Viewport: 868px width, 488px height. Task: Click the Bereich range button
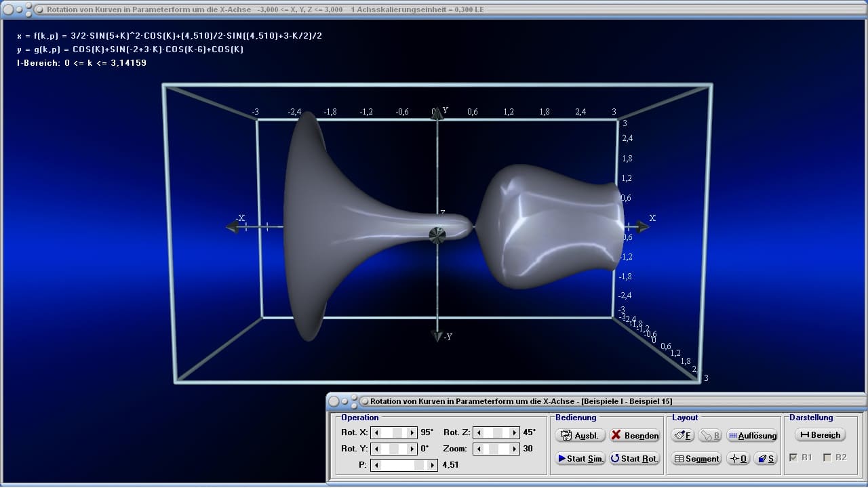(x=820, y=435)
